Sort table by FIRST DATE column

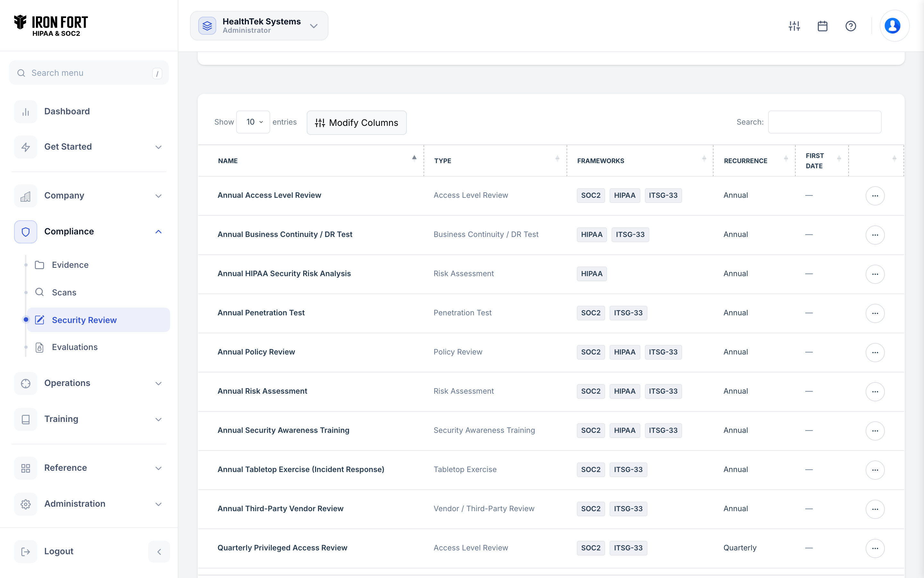click(x=822, y=161)
